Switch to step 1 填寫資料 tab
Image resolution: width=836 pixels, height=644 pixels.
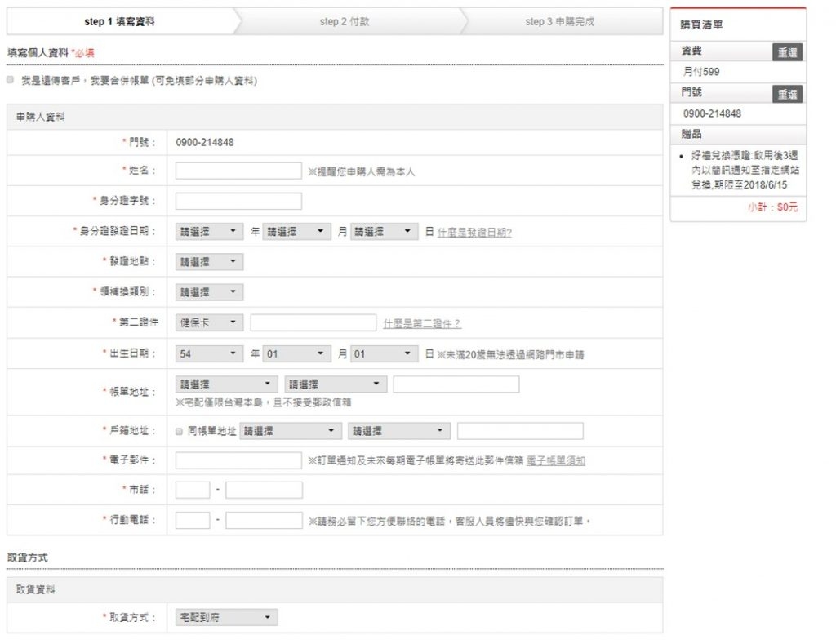click(119, 22)
